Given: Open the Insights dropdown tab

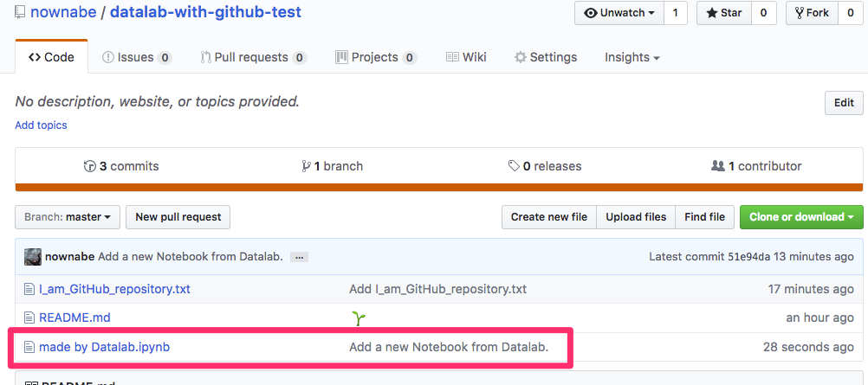Looking at the screenshot, I should (x=632, y=57).
